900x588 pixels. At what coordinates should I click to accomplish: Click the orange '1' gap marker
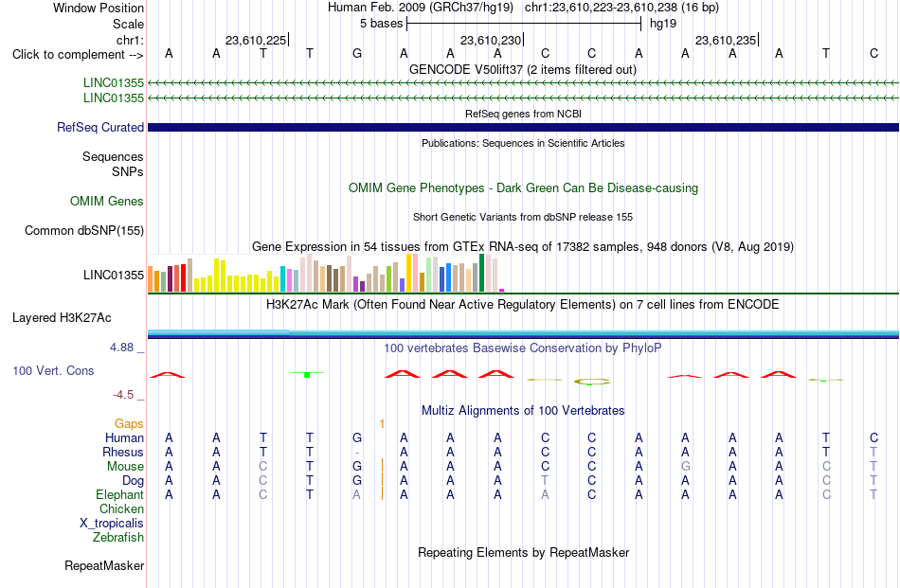382,423
